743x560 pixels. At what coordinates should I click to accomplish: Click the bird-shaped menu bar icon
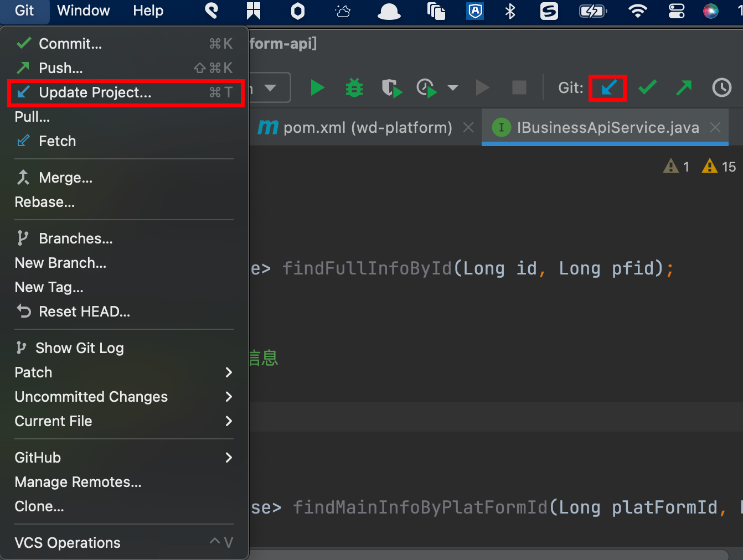tap(211, 11)
